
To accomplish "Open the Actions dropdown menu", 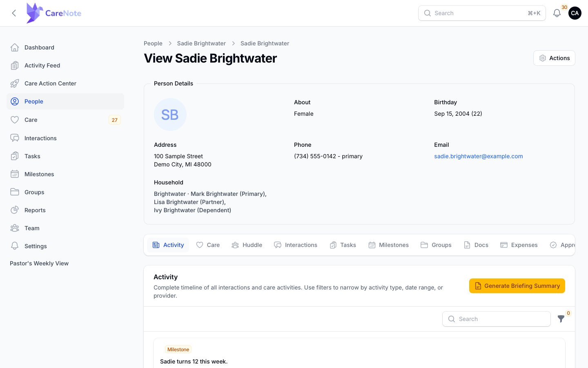I will (x=554, y=58).
